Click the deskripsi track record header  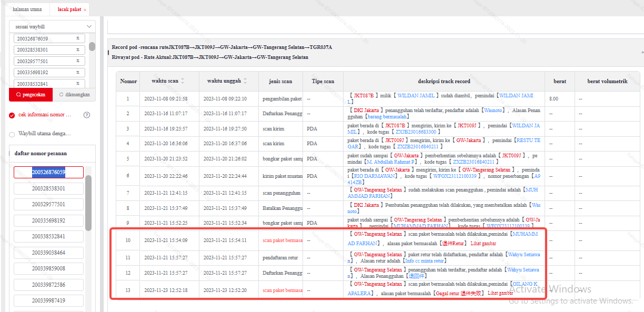point(444,82)
